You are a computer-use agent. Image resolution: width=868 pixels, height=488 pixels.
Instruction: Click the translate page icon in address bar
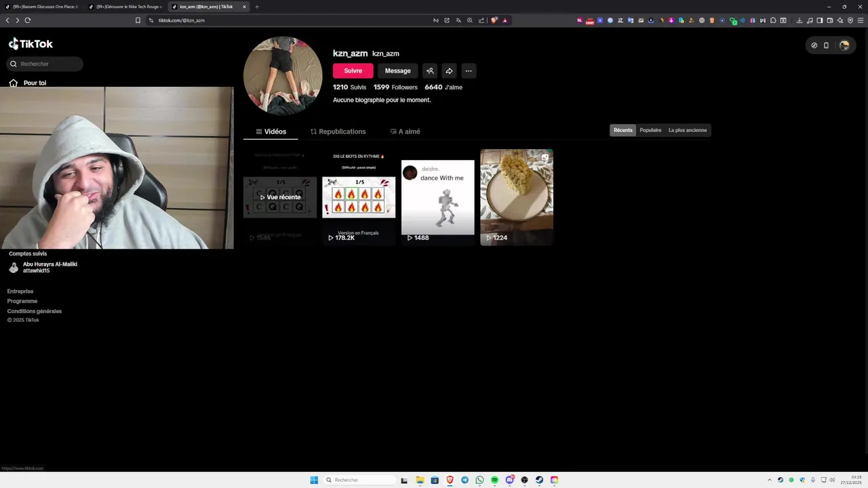click(458, 20)
